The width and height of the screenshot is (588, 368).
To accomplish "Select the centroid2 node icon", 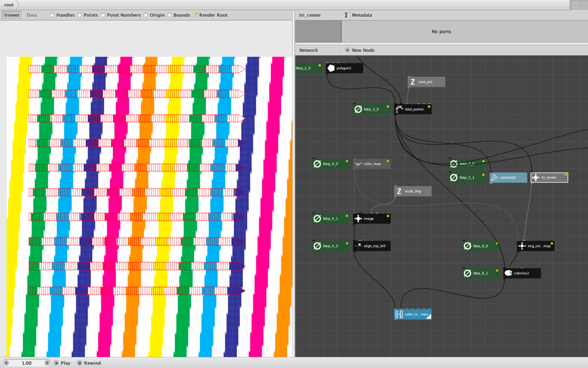I will coord(495,178).
